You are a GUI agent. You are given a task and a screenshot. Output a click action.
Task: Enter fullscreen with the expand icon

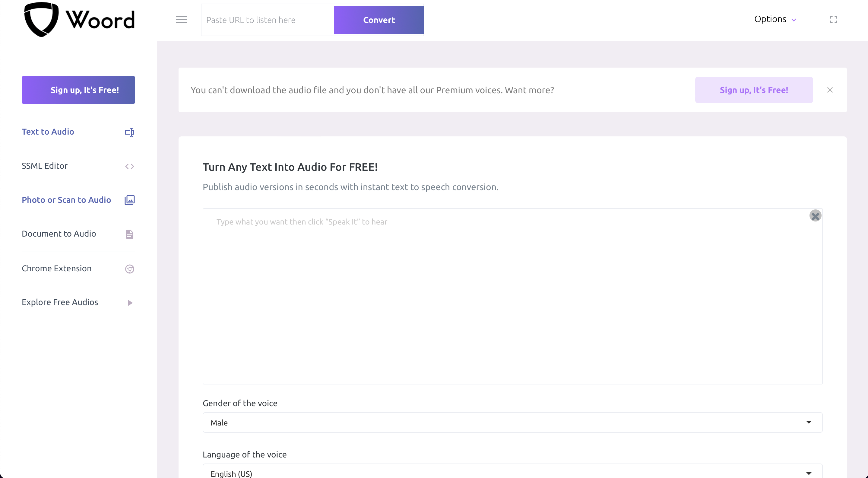point(833,20)
